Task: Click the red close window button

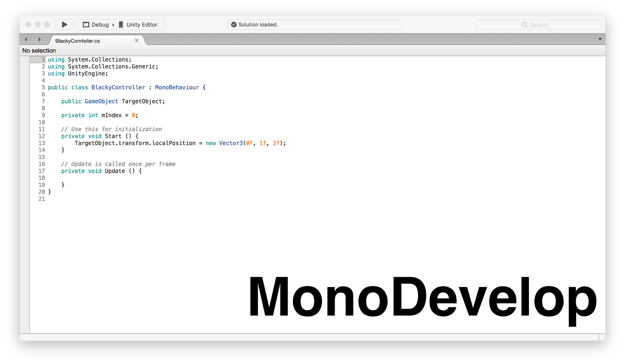Action: 28,25
